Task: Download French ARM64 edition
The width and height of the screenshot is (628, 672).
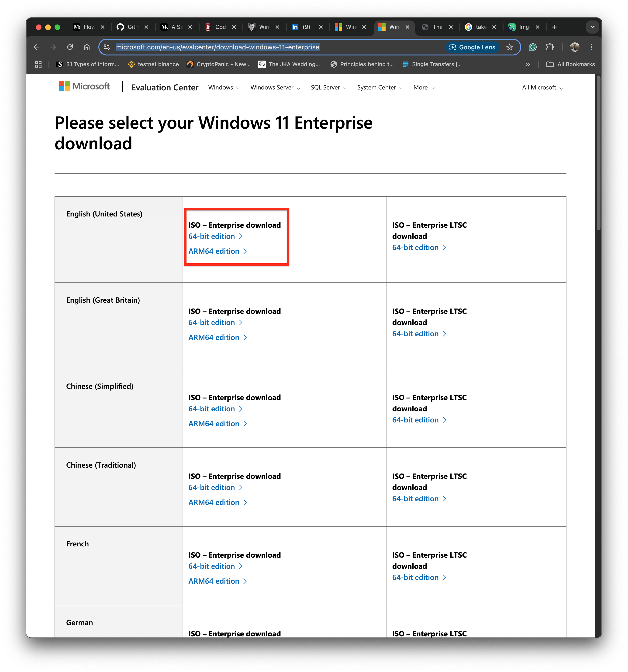Action: pyautogui.click(x=218, y=581)
